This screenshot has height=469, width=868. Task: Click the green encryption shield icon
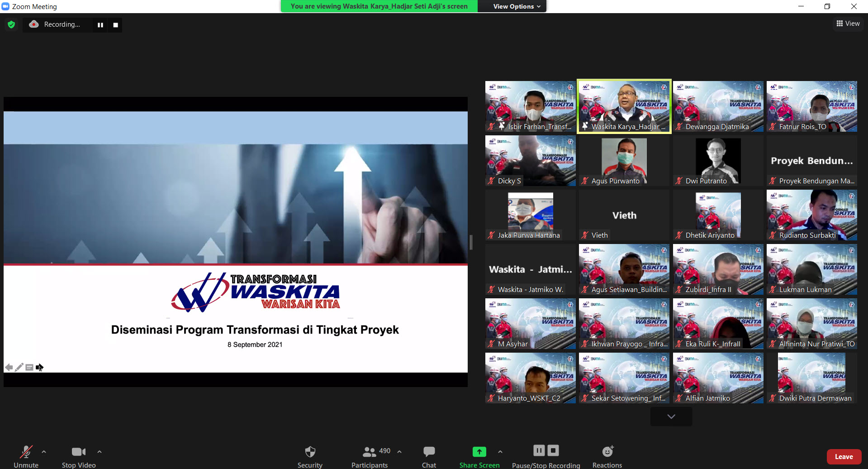11,24
